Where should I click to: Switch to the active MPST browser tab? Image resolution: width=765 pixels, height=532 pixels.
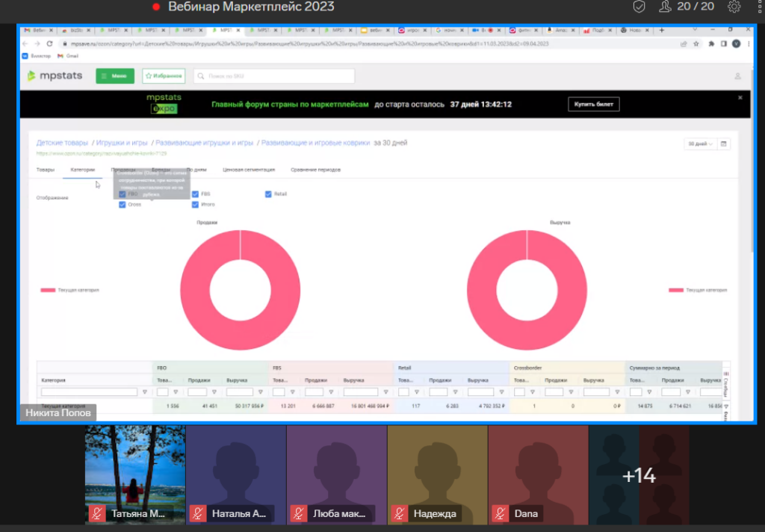[x=225, y=30]
